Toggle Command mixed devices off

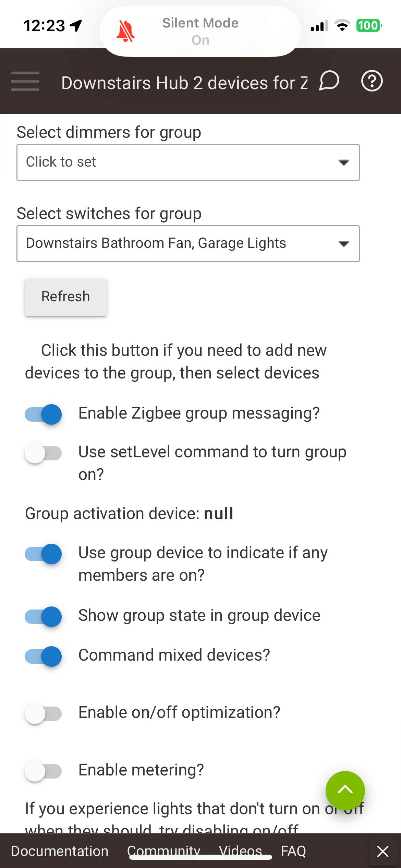tap(43, 656)
